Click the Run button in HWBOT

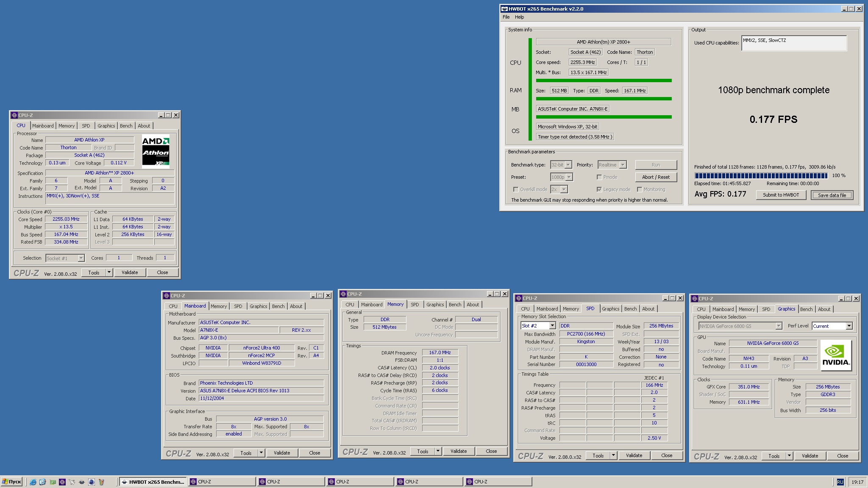click(x=656, y=165)
